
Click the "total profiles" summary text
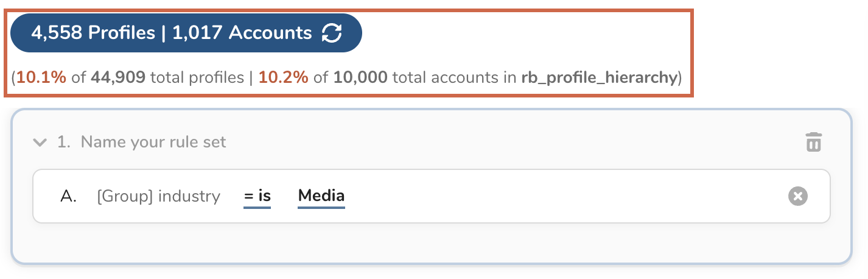pos(198,78)
